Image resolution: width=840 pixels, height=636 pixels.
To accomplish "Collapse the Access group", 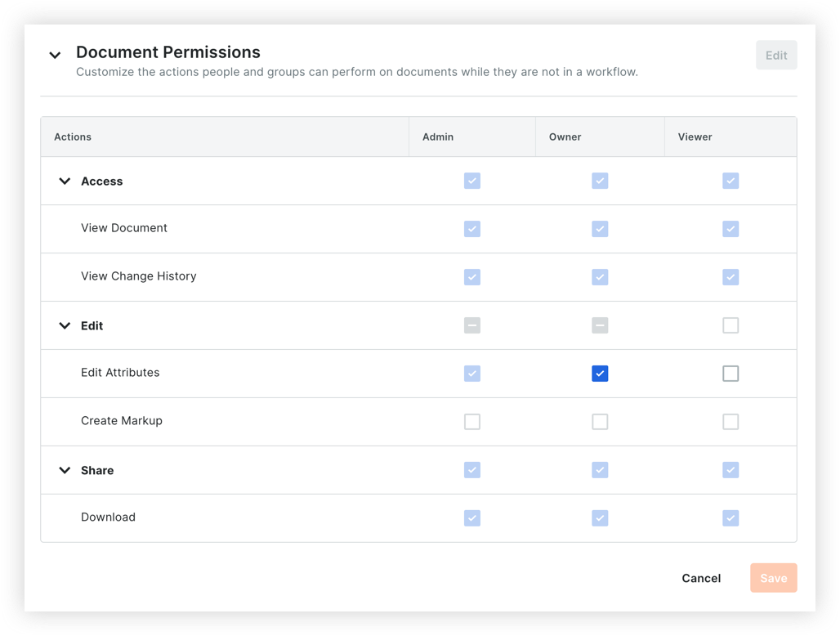I will [x=65, y=181].
